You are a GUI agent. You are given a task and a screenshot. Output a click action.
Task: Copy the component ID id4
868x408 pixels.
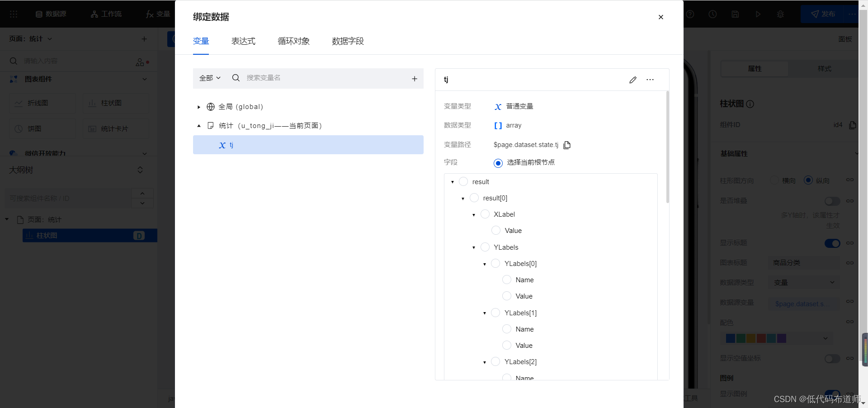pyautogui.click(x=853, y=125)
